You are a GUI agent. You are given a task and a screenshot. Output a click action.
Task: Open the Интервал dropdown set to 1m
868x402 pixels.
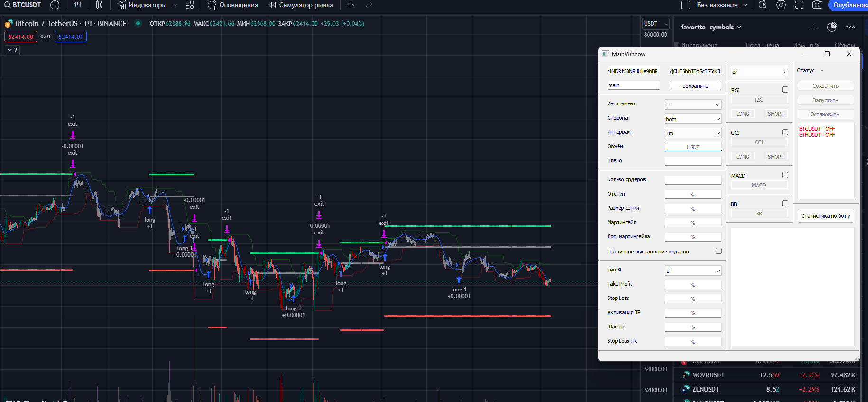693,133
